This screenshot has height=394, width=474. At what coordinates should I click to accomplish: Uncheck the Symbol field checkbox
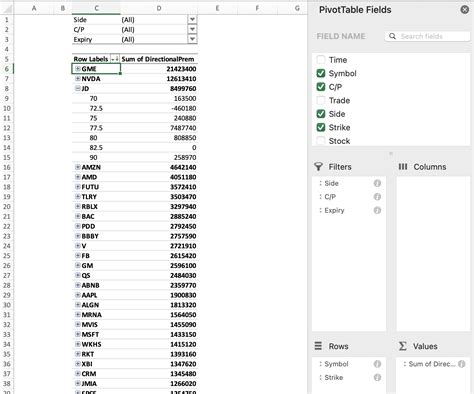pyautogui.click(x=321, y=73)
